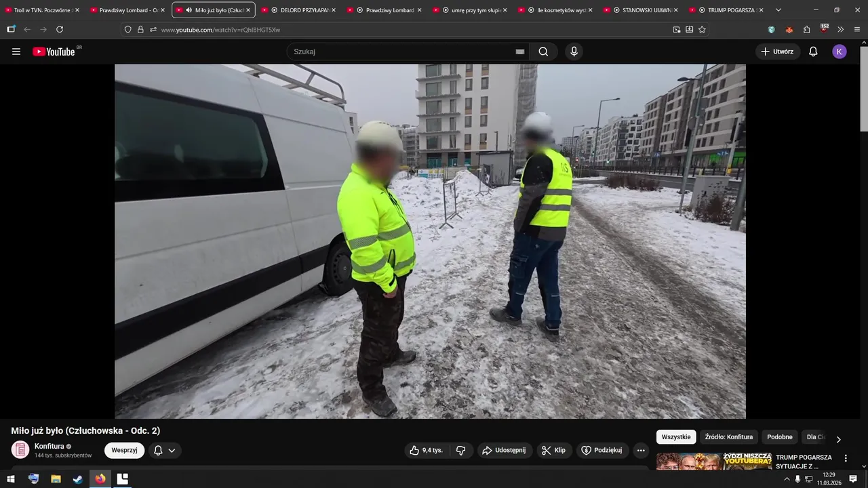Image resolution: width=868 pixels, height=488 pixels.
Task: Open Windows notification center icon
Action: coord(853,479)
